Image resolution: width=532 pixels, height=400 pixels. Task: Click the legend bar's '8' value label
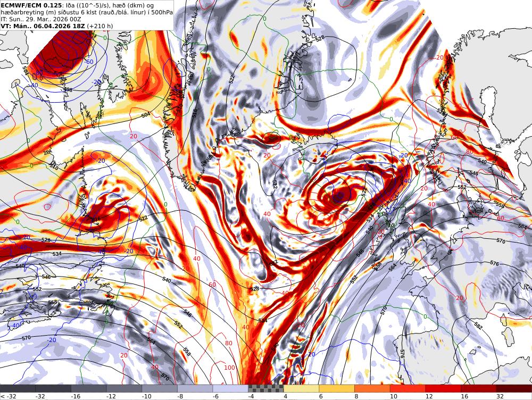point(356,396)
